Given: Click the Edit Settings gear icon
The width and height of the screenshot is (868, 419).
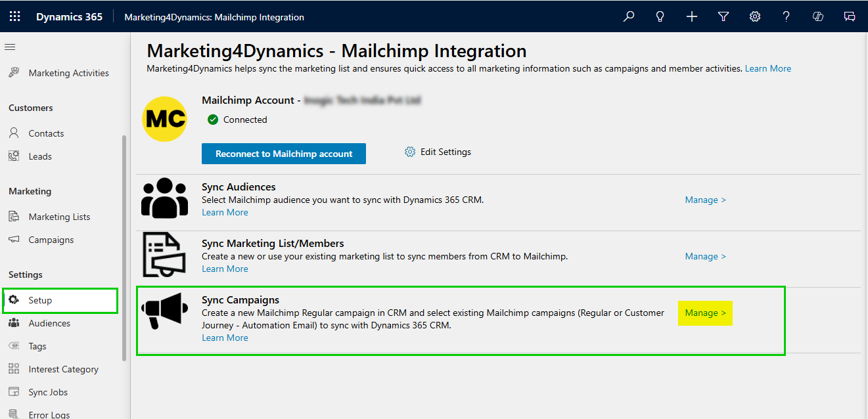Looking at the screenshot, I should (x=410, y=151).
